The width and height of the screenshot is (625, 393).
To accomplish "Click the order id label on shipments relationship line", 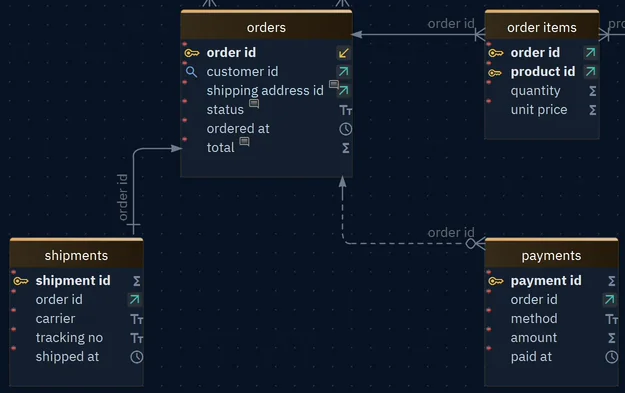I will point(123,197).
